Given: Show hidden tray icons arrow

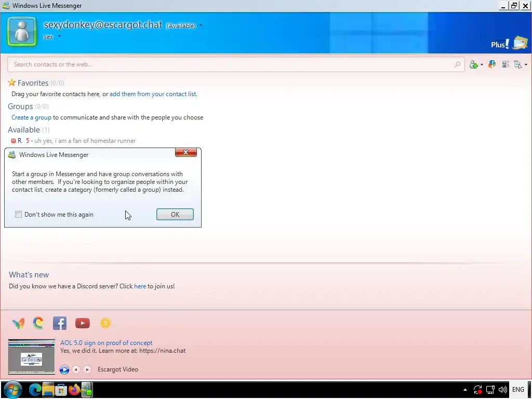Looking at the screenshot, I should (x=465, y=390).
